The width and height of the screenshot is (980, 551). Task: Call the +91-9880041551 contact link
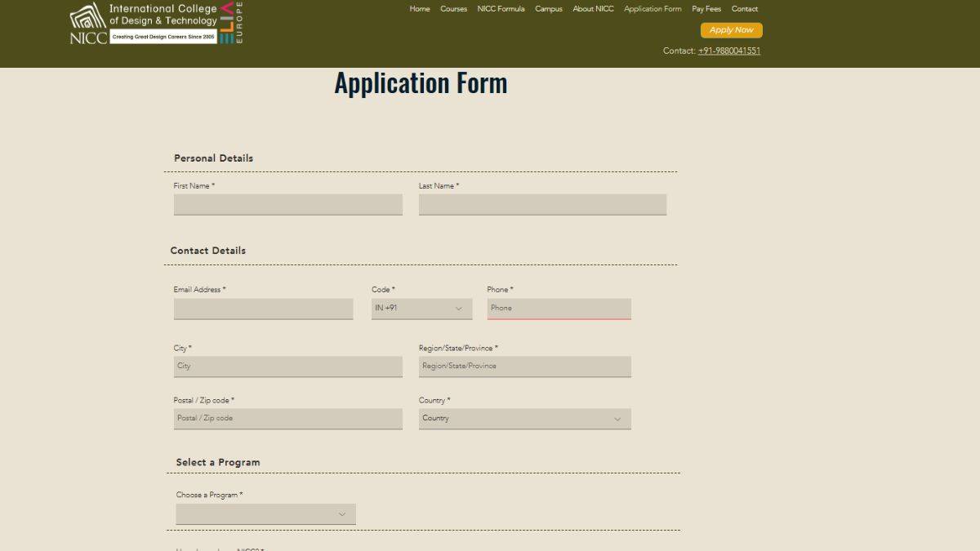pyautogui.click(x=728, y=51)
